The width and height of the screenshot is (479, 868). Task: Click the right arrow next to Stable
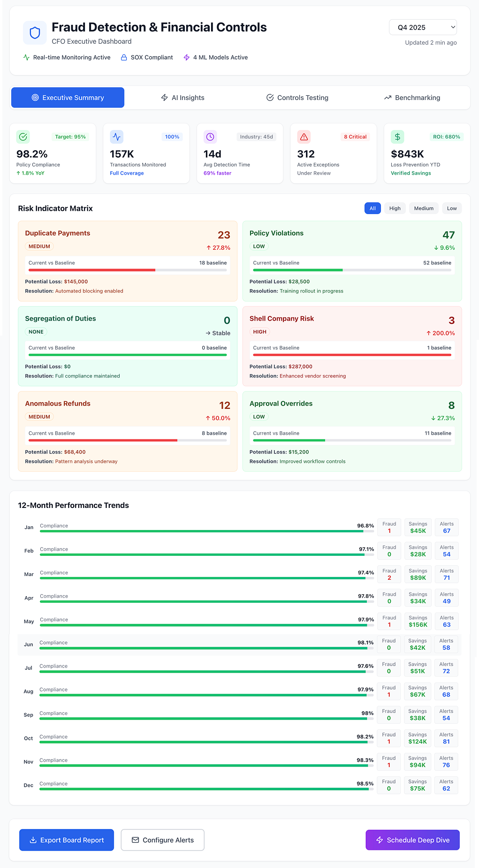click(x=208, y=333)
